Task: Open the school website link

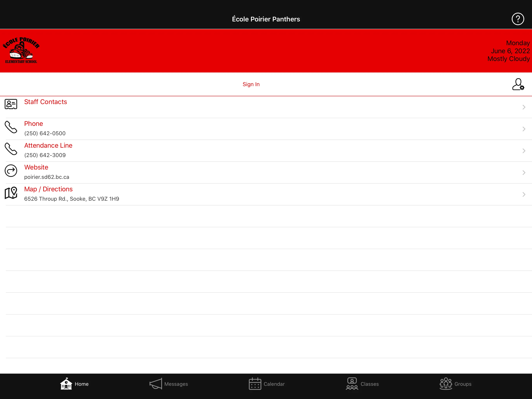Action: (266, 172)
